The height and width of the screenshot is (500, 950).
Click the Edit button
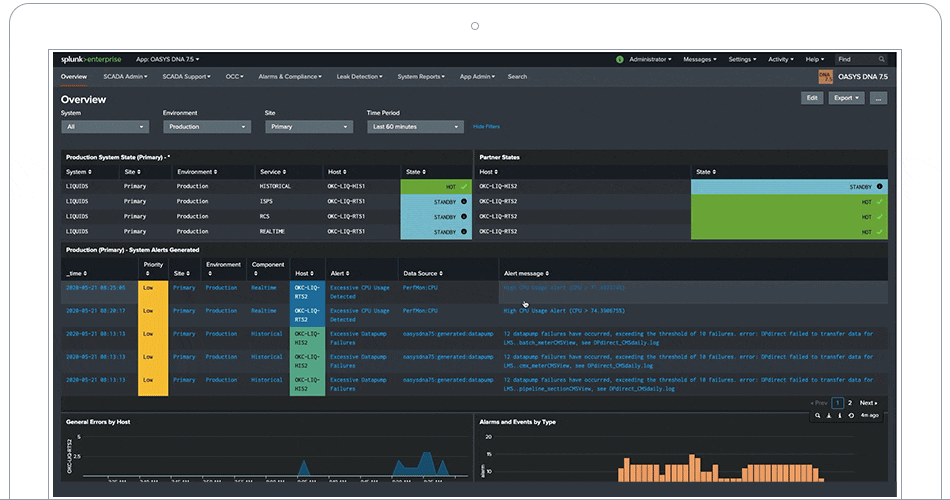(812, 98)
